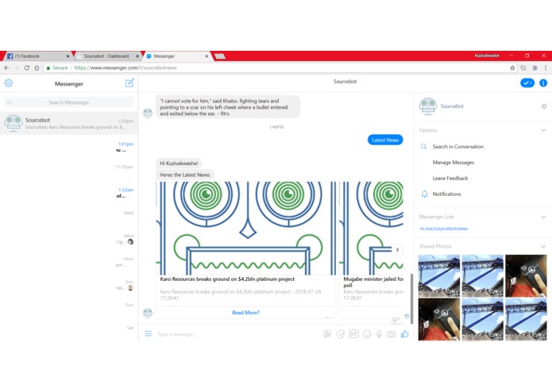
Task: Open the Chrome three-dot menu
Action: click(546, 68)
